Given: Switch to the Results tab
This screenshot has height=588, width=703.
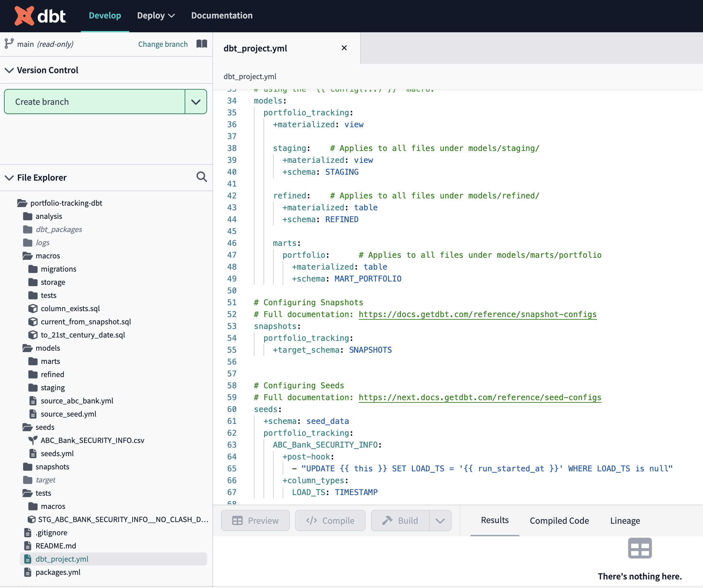Looking at the screenshot, I should click(495, 520).
